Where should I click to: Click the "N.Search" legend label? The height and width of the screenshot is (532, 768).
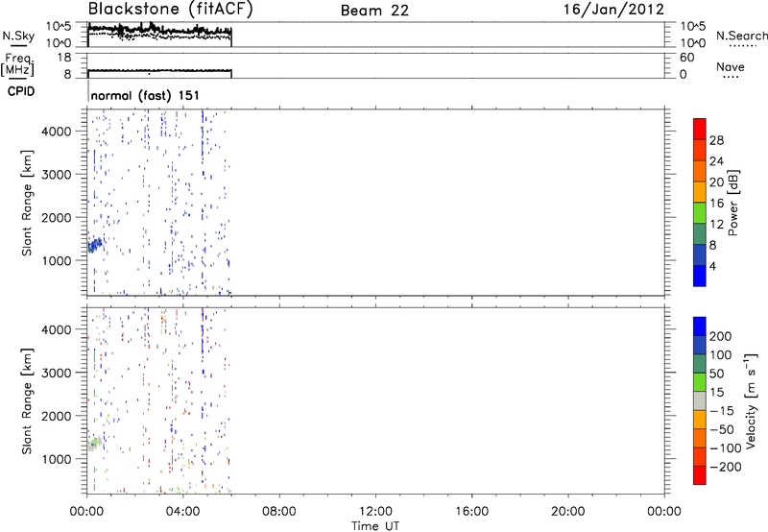741,36
